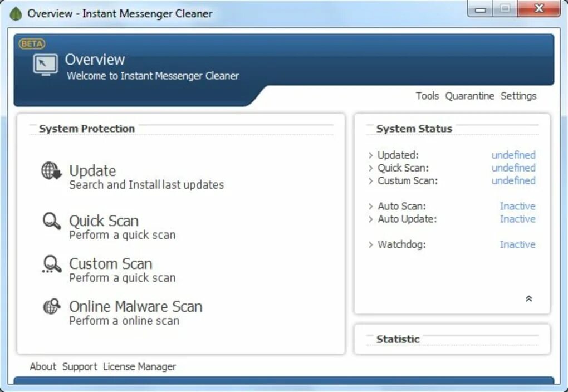The height and width of the screenshot is (392, 568).
Task: Open the Quarantine section
Action: pyautogui.click(x=469, y=96)
